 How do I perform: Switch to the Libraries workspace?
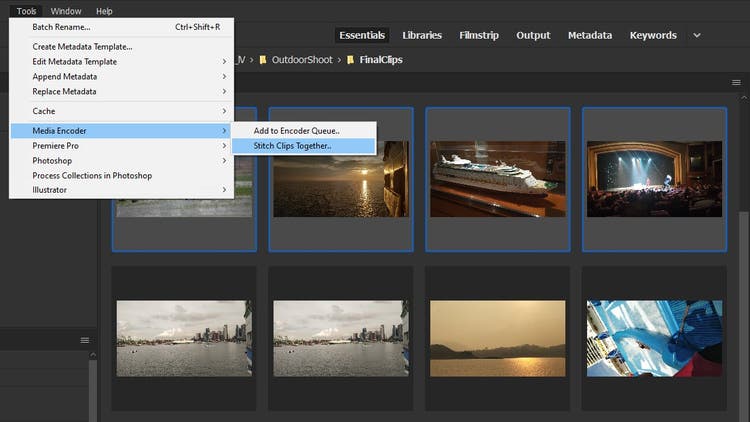[x=422, y=35]
